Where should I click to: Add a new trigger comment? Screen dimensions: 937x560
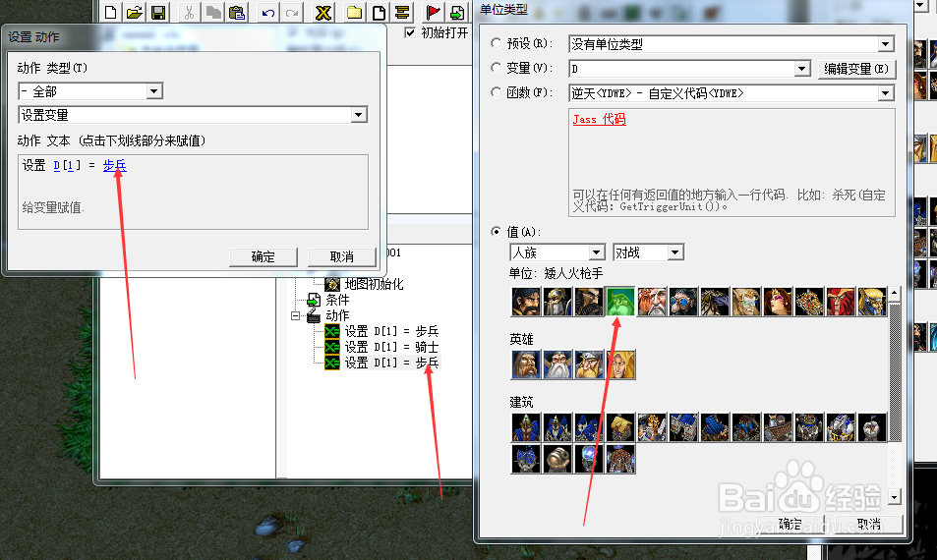point(402,12)
